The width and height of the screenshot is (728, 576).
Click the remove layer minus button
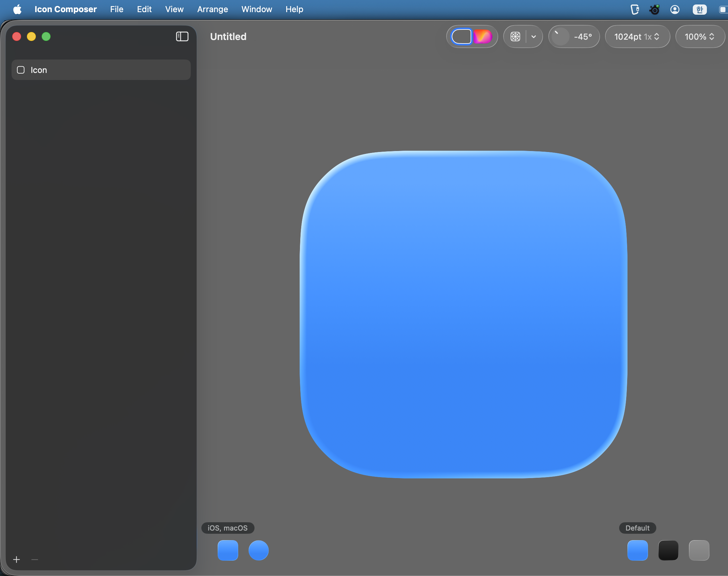coord(35,559)
